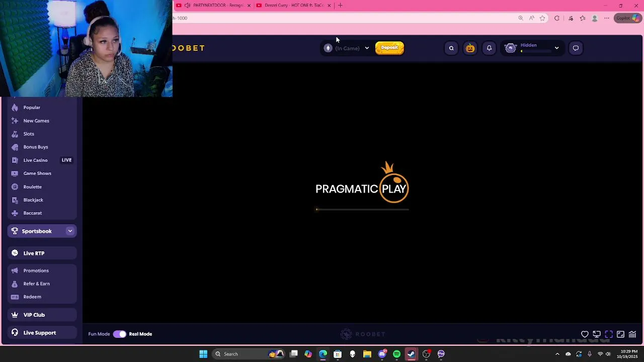This screenshot has width=644, height=362.
Task: Click the pumpkin Halloween promo icon
Action: click(470, 48)
